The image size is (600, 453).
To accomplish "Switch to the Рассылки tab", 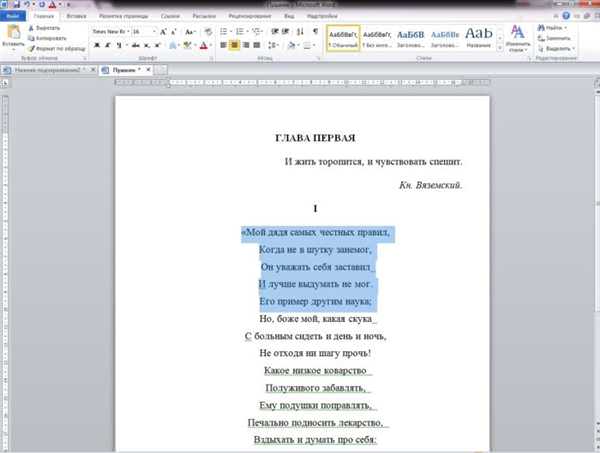I will coord(204,16).
